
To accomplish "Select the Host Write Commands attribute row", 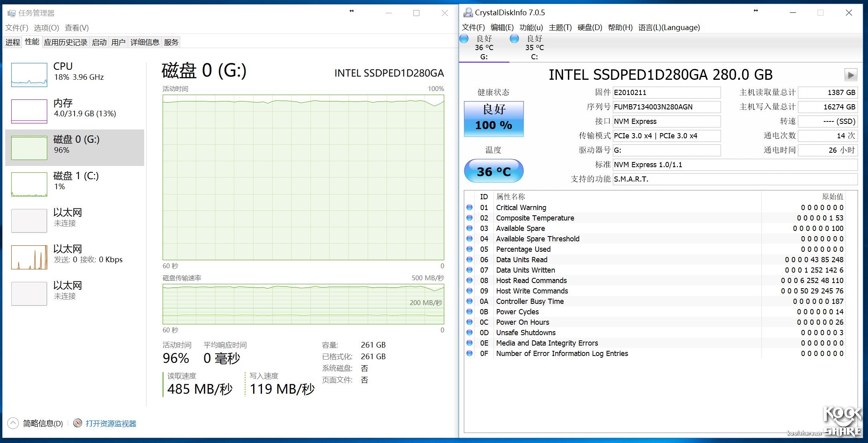I will [532, 291].
